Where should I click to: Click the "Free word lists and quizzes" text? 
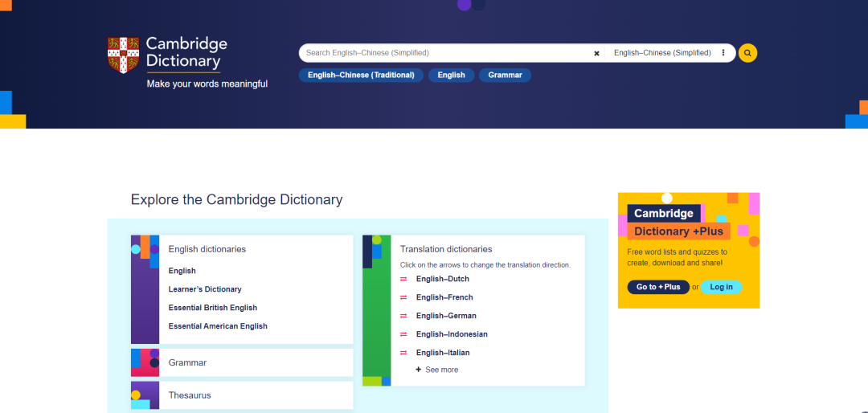tap(677, 257)
